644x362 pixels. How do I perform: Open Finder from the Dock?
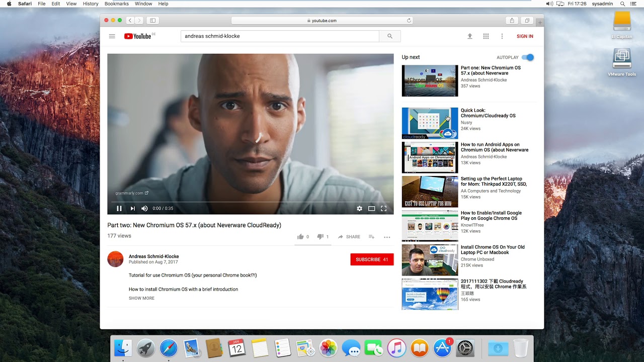pos(123,348)
